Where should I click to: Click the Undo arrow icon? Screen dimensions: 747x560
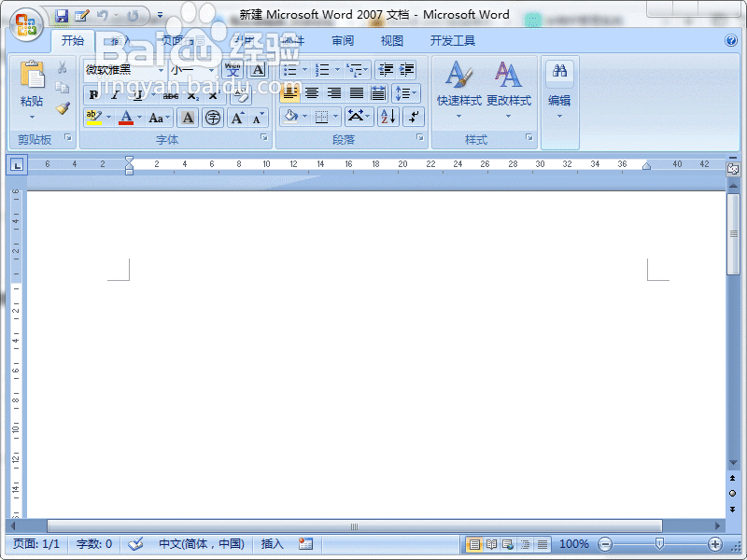point(102,16)
